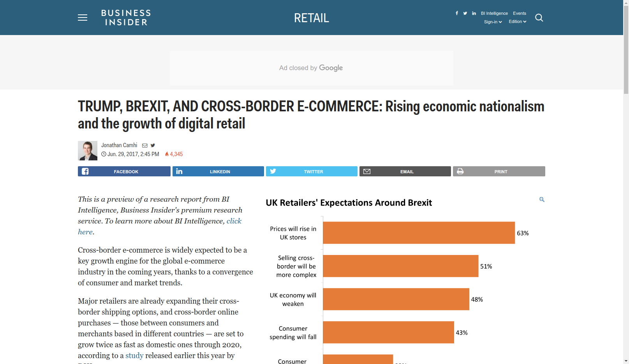The height and width of the screenshot is (364, 629).
Task: Open the header LinkedIn icon
Action: [x=474, y=13]
